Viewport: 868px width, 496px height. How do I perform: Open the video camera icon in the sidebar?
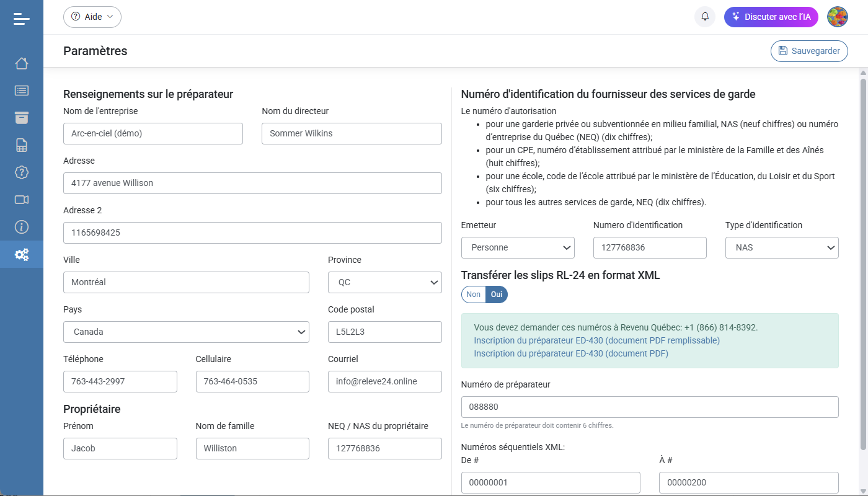(22, 200)
